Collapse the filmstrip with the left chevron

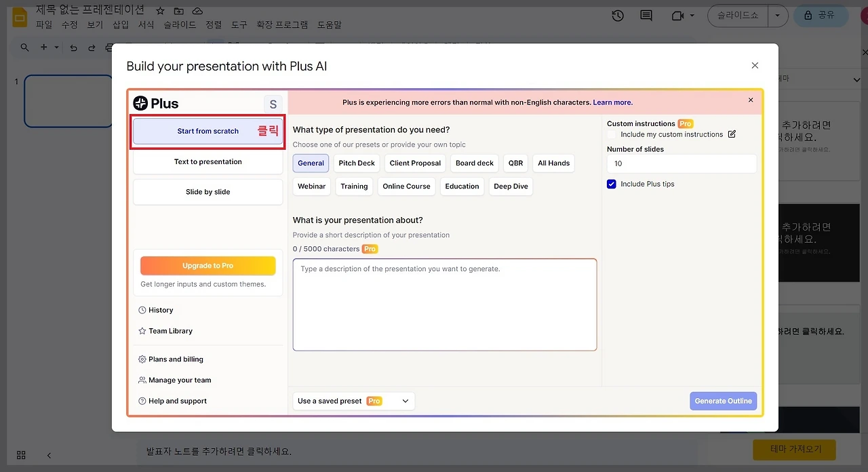tap(49, 455)
